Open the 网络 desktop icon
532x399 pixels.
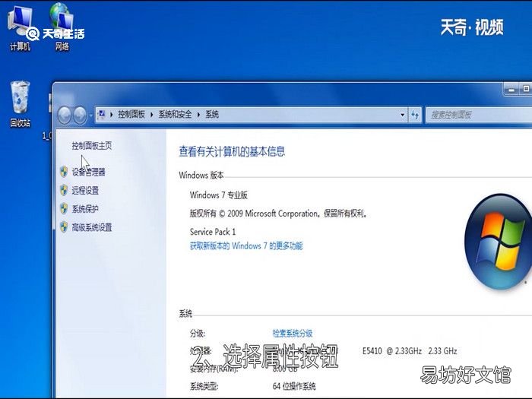62,27
